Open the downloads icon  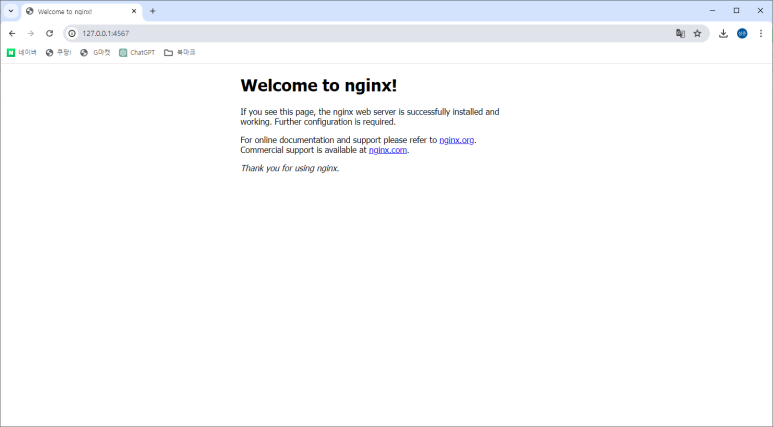723,34
